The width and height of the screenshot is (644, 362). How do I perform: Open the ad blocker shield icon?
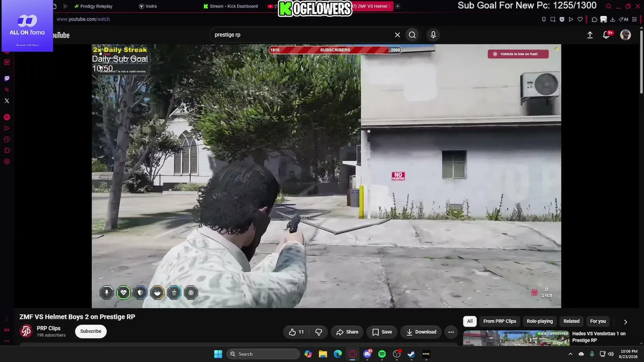562,19
